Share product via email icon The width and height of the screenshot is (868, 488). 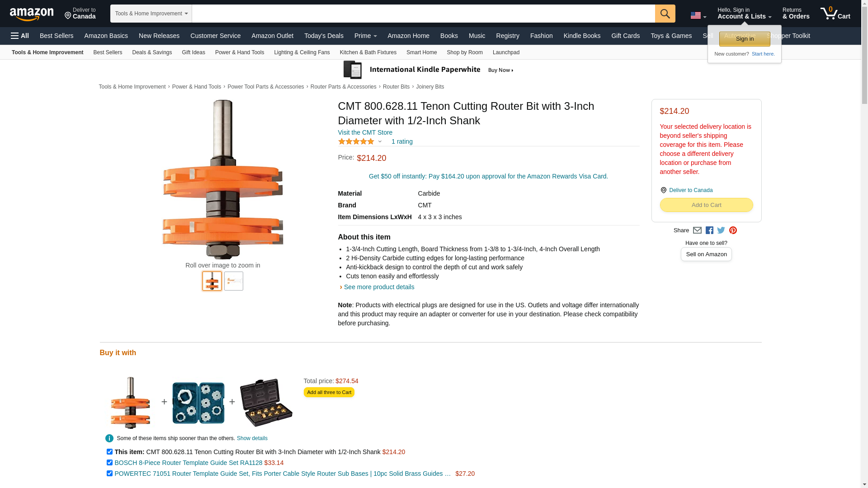tap(697, 230)
